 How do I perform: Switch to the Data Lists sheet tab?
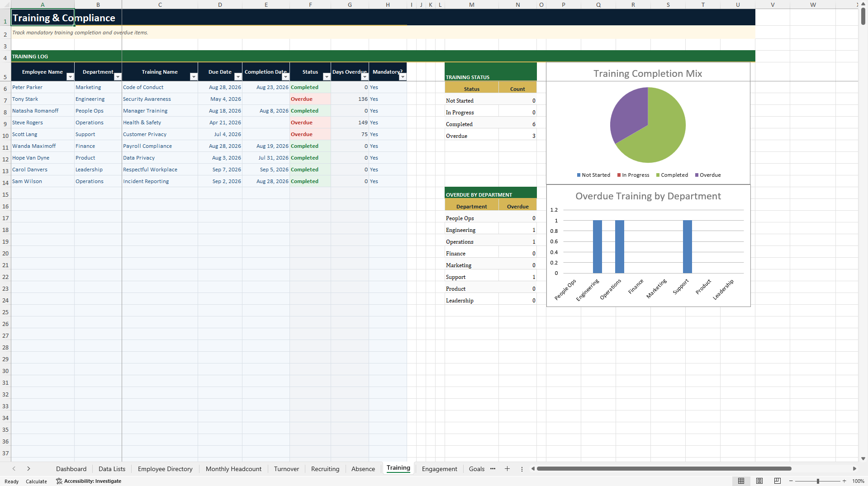[x=112, y=469]
